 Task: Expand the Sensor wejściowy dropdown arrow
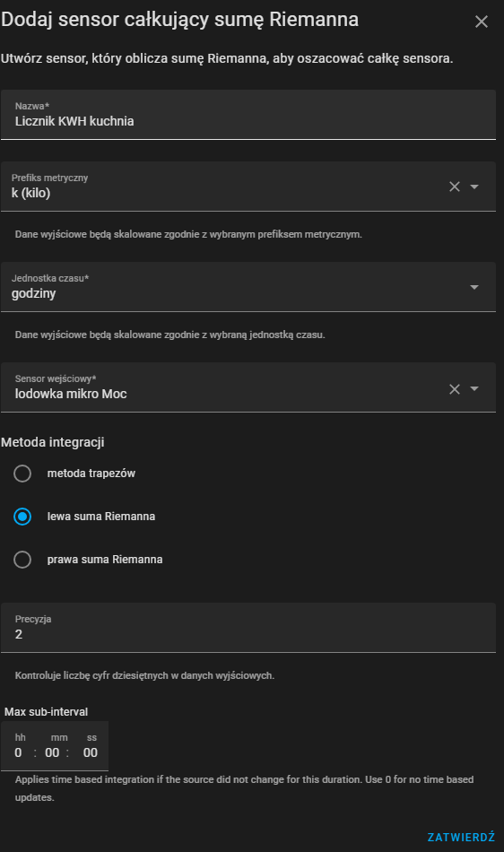pyautogui.click(x=474, y=389)
